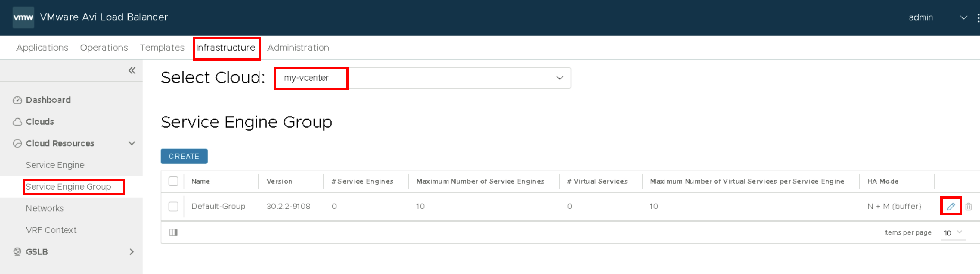
Task: Click the # Service Engines column header
Action: [x=362, y=181]
